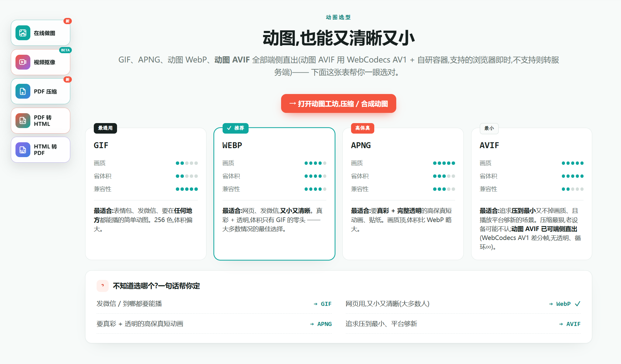Select the GIF format card title
621x364 pixels.
[101, 145]
